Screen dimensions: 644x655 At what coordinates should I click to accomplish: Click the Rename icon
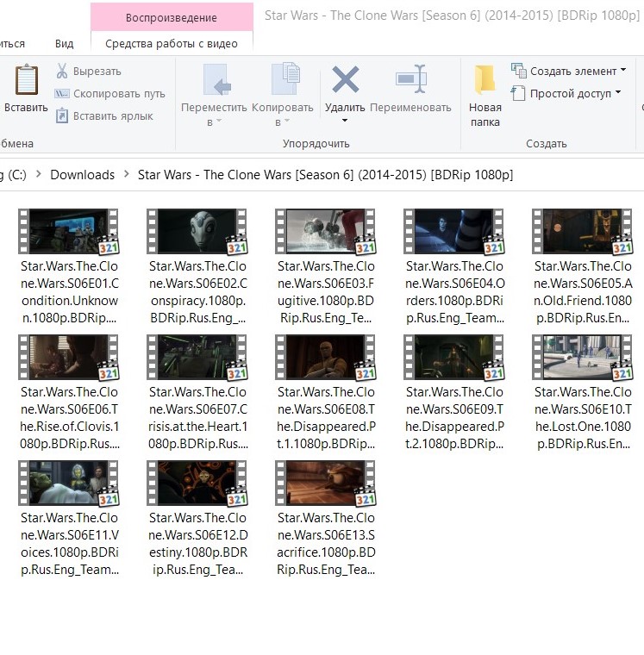pos(411,78)
